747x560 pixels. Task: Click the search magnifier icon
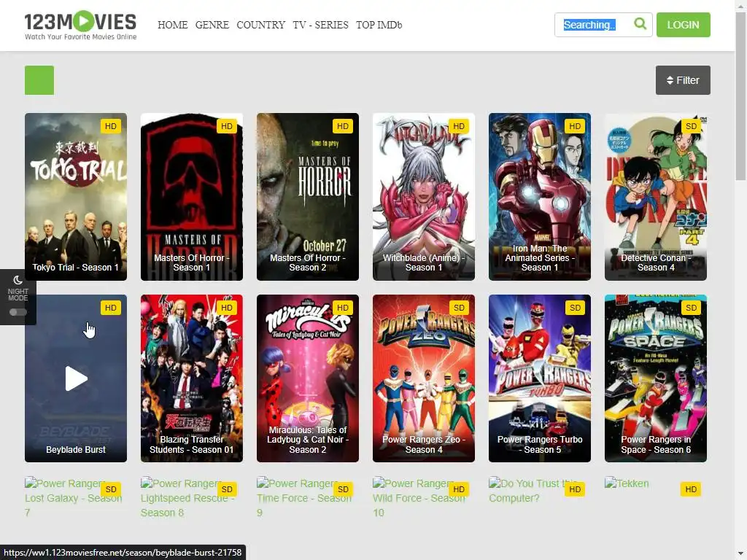pos(640,24)
